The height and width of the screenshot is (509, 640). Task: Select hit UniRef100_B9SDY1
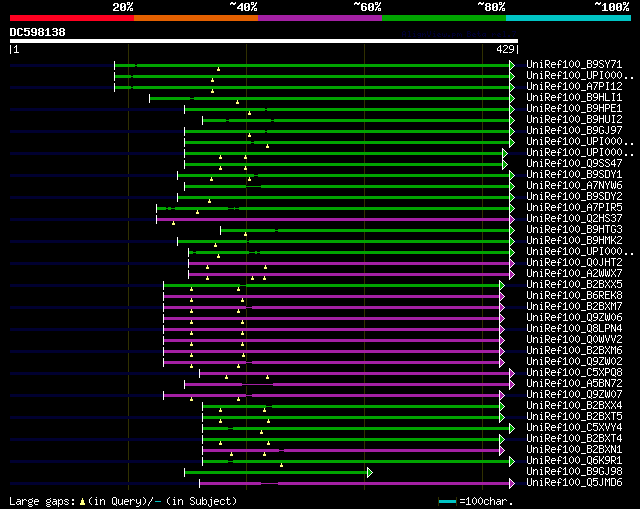[x=574, y=175]
